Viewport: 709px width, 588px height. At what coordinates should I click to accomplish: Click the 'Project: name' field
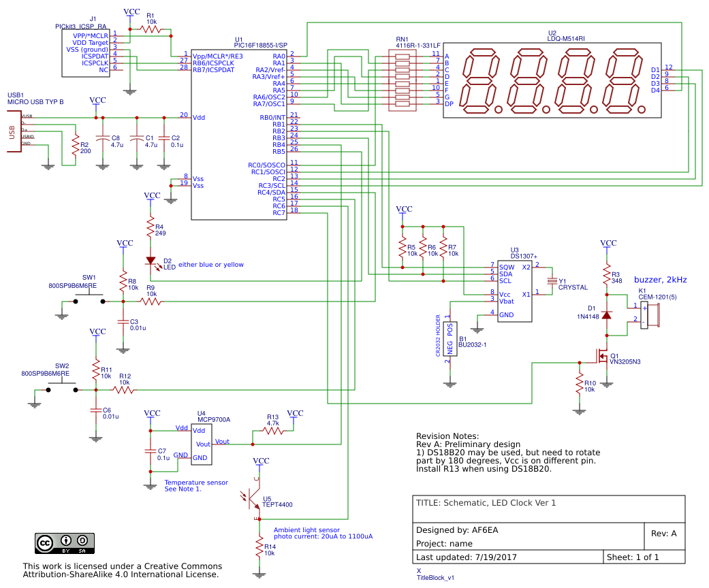click(444, 544)
